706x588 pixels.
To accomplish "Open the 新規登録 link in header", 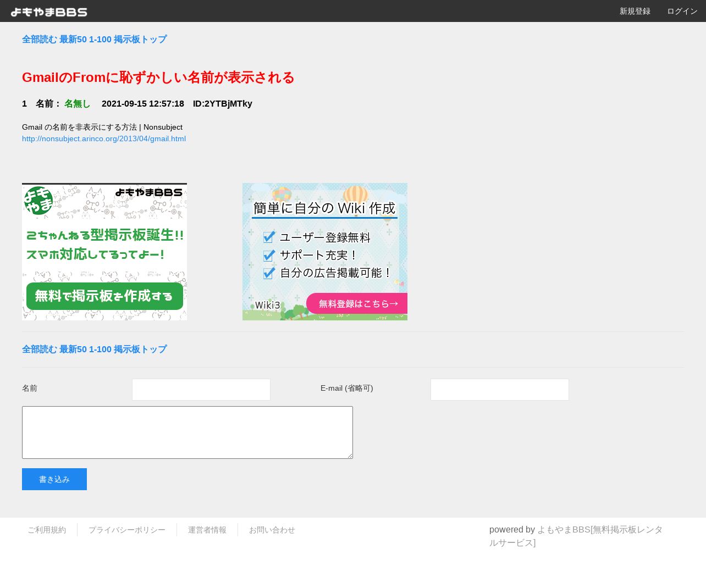I will pyautogui.click(x=635, y=12).
